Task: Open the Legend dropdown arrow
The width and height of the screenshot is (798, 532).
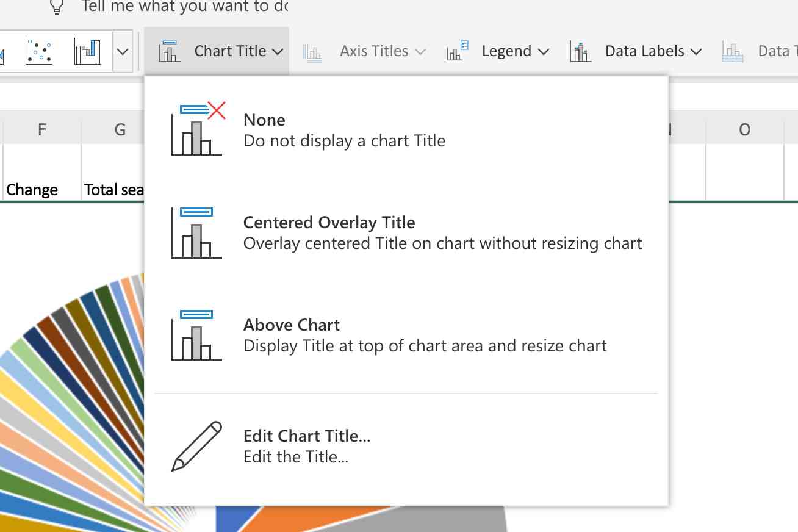Action: pos(543,53)
